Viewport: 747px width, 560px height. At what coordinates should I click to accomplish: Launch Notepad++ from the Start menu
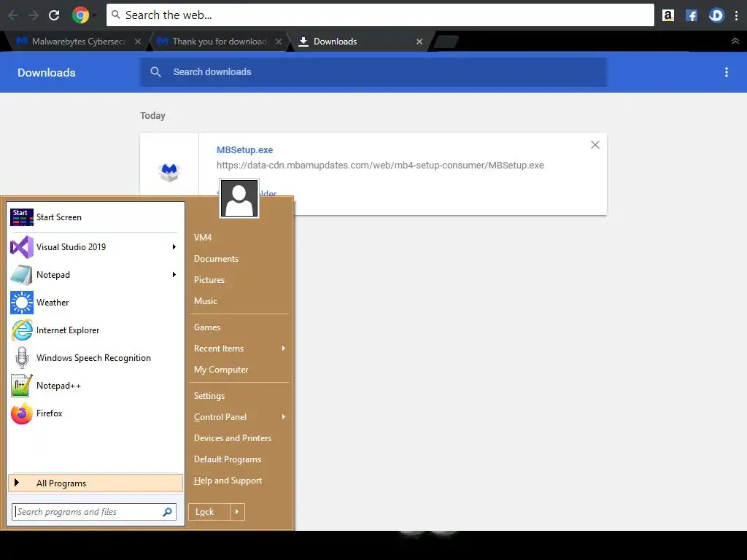tap(96, 385)
